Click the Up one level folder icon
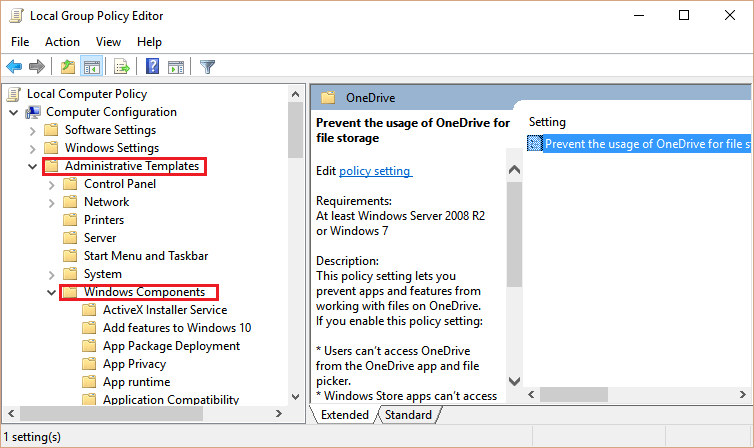Screen dimensions: 754x448 coord(68,66)
